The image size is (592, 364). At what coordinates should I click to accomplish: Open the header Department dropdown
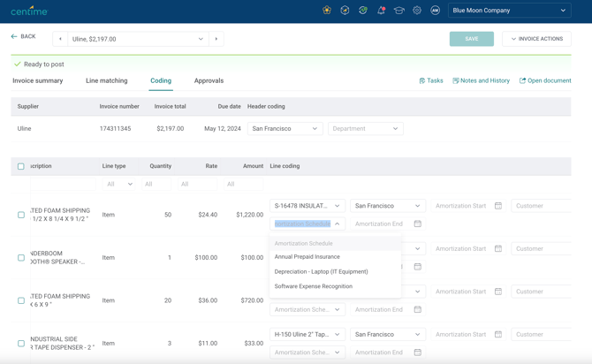pyautogui.click(x=366, y=128)
